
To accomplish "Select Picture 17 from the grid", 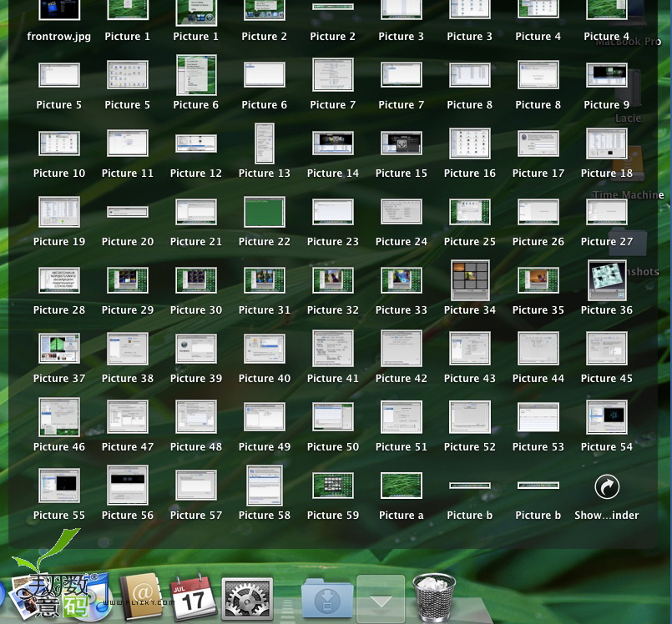I will [x=538, y=143].
